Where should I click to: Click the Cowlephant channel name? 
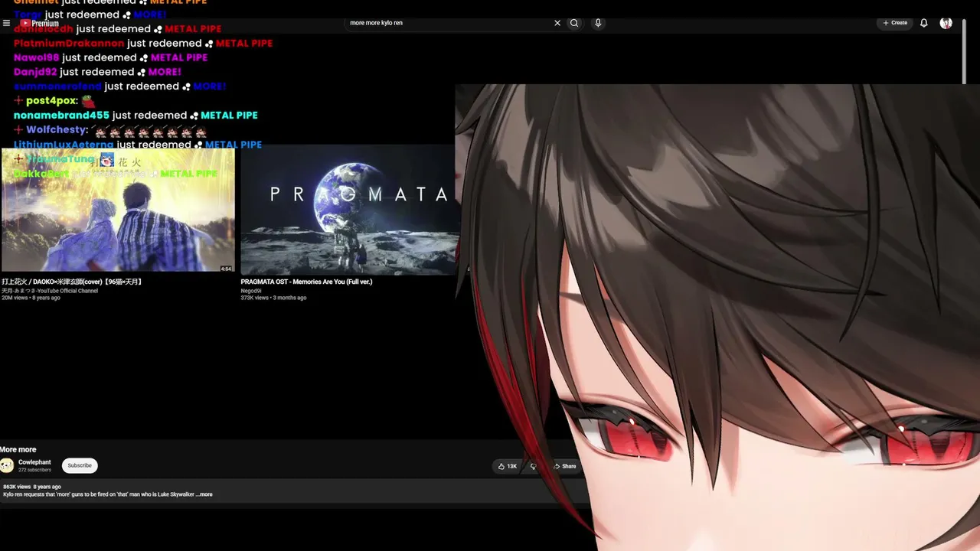(34, 462)
